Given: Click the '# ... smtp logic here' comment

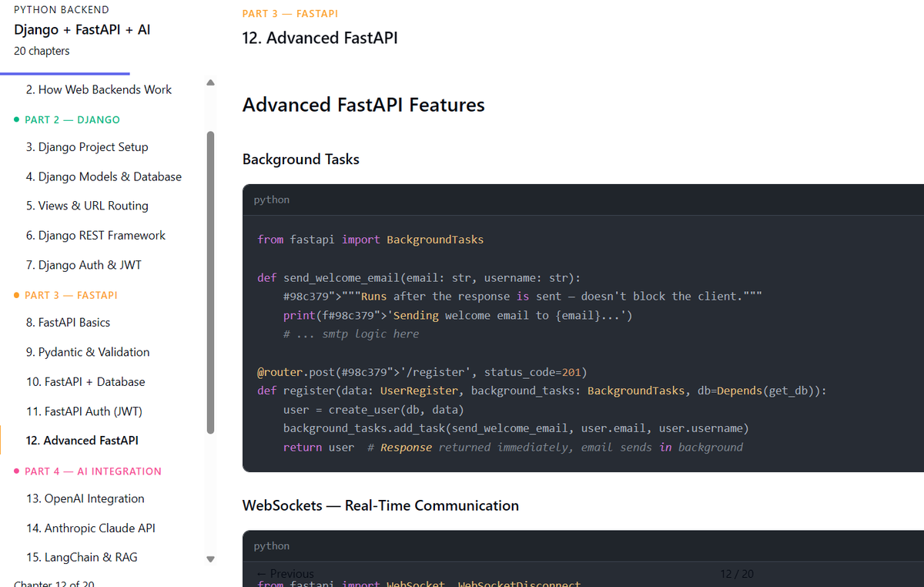Looking at the screenshot, I should (351, 334).
